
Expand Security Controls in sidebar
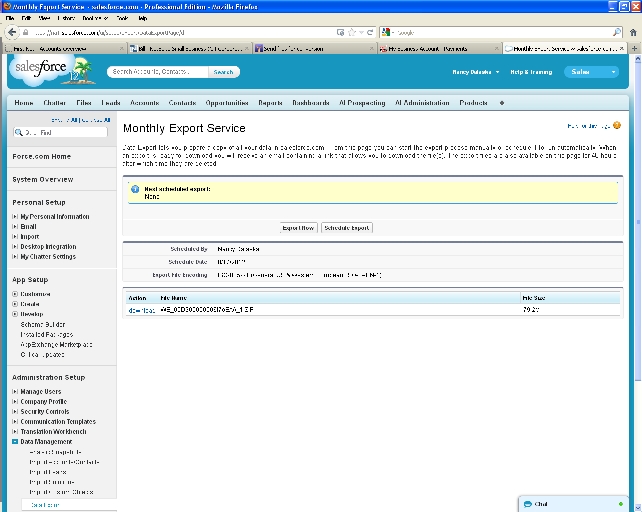coord(15,411)
